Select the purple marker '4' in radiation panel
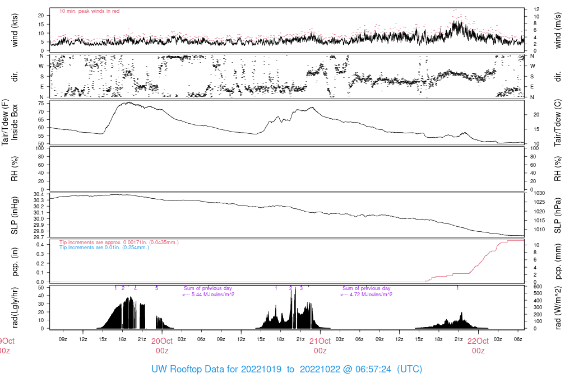Image resolution: width=574 pixels, height=392 pixels. click(x=136, y=288)
